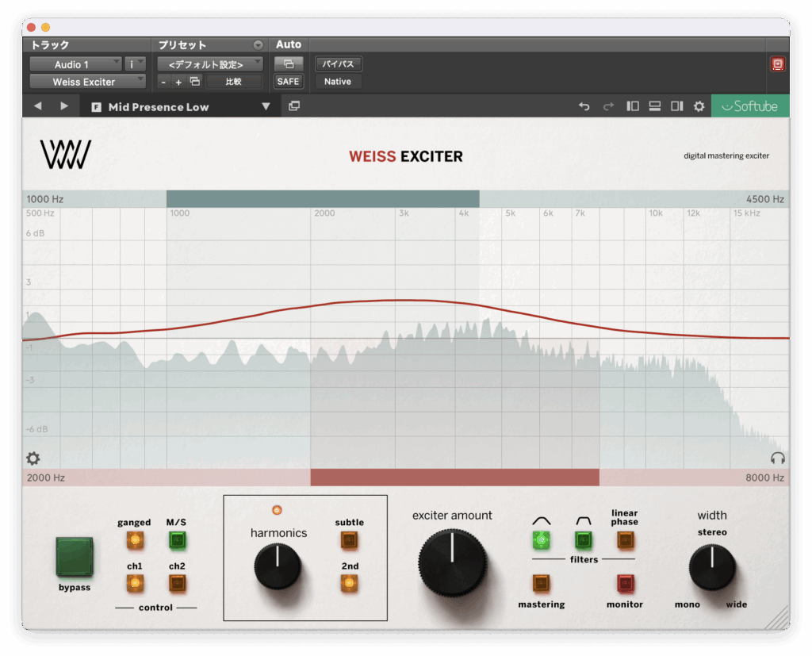Select next preset with plus button
The image size is (812, 656).
point(178,82)
